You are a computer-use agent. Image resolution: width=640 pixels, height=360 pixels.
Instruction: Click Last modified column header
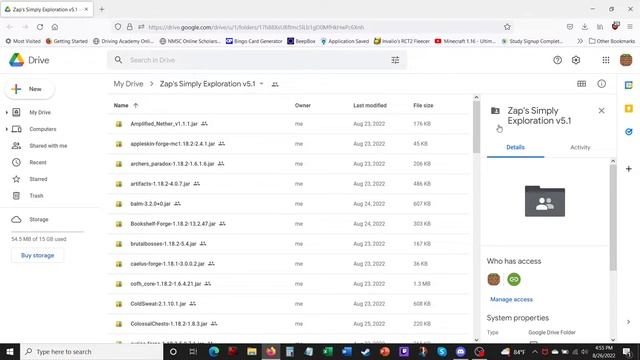click(x=370, y=105)
